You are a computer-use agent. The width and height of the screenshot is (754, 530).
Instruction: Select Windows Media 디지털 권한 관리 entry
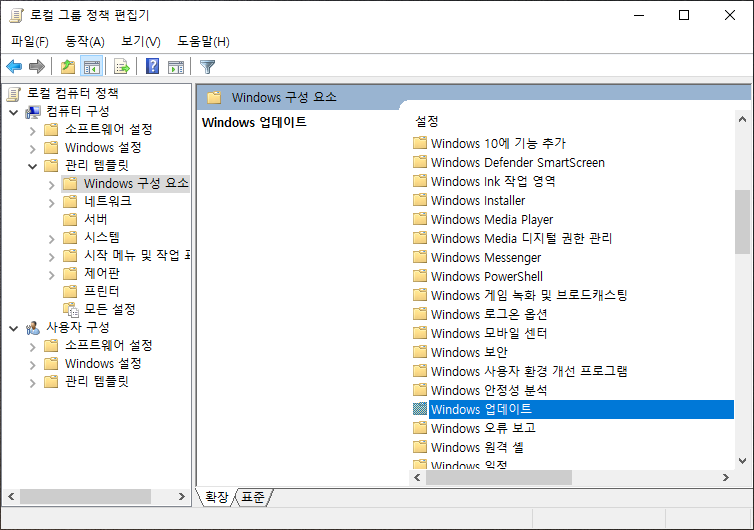point(521,238)
